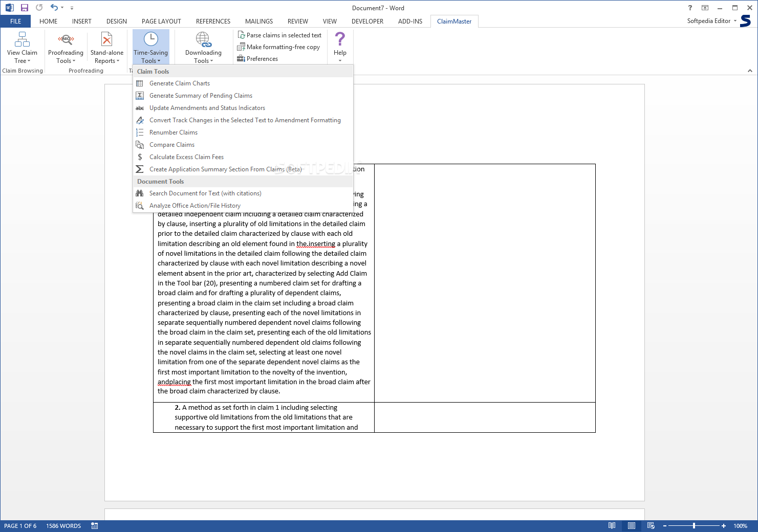The height and width of the screenshot is (532, 758).
Task: Choose Convert Track Changes to Amendment Formatting
Action: click(x=243, y=120)
